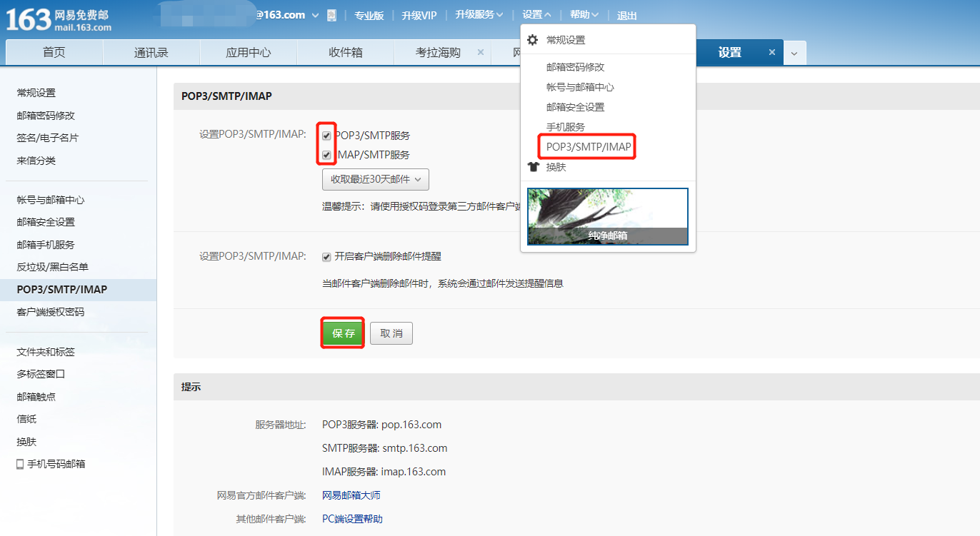Open 反垃圾/黑白名单 in the sidebar
The height and width of the screenshot is (536, 980).
click(53, 267)
